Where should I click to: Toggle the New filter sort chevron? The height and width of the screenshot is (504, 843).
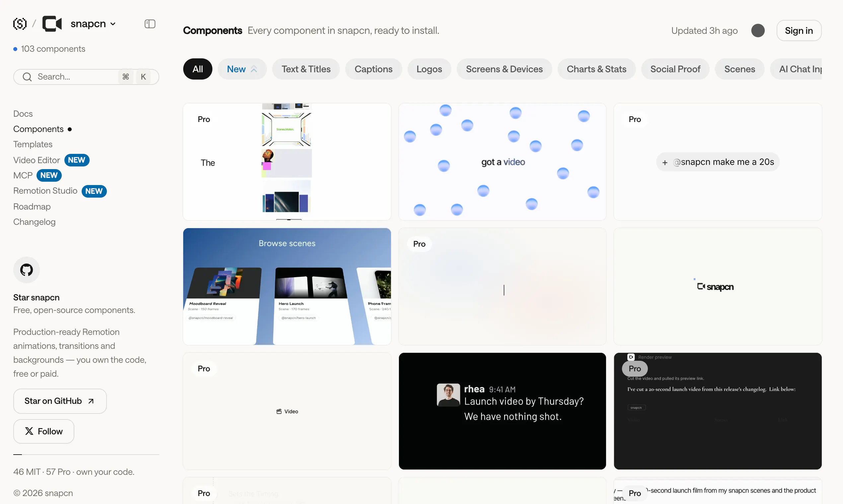(254, 69)
